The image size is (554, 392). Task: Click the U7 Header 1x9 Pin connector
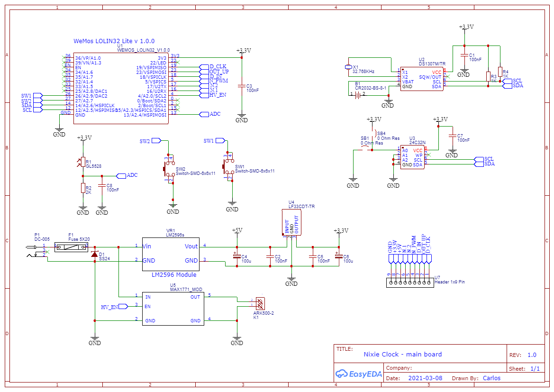pos(410,283)
